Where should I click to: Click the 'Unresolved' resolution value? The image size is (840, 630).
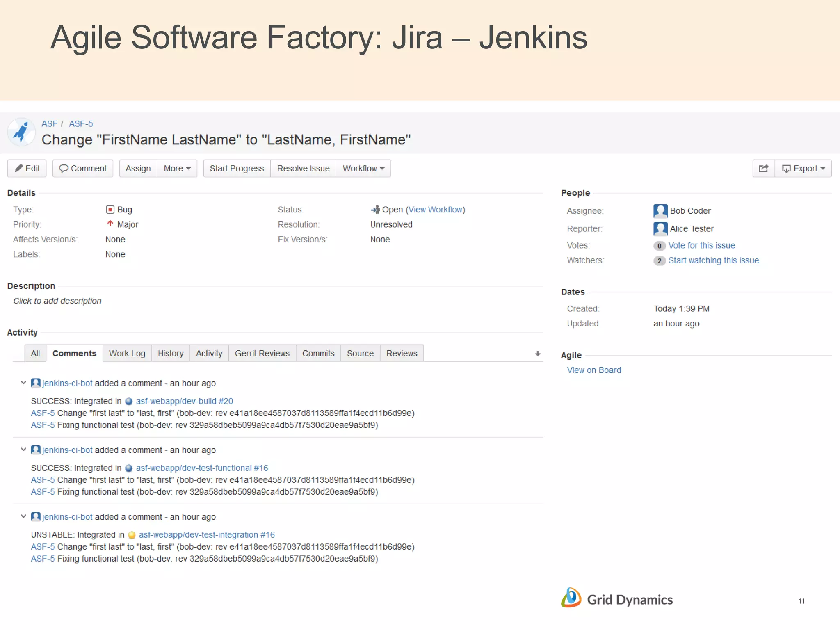pos(391,225)
